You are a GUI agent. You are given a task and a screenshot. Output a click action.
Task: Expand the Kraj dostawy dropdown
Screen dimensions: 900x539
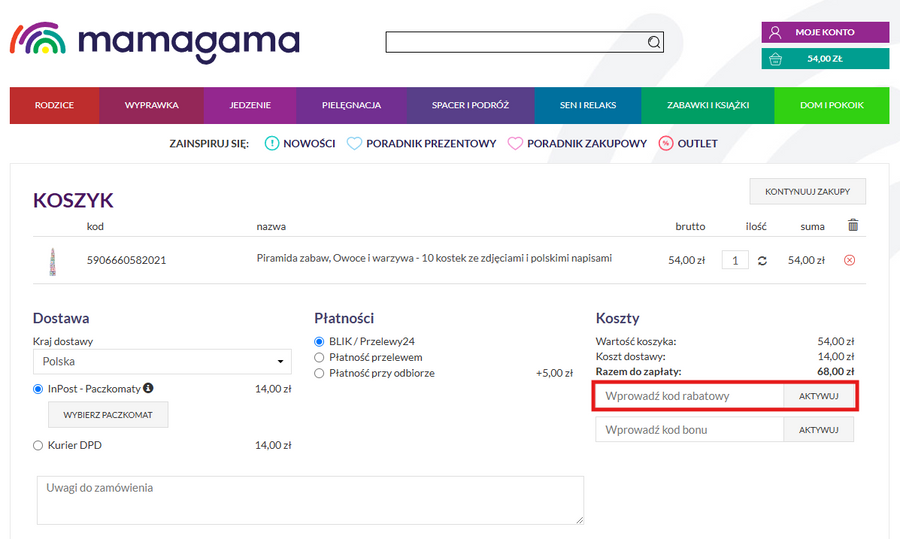162,362
